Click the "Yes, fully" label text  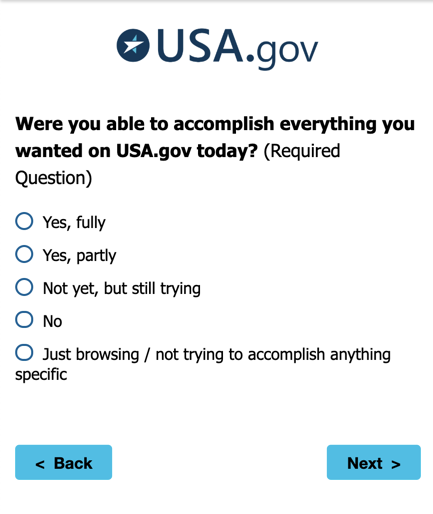[x=74, y=223]
